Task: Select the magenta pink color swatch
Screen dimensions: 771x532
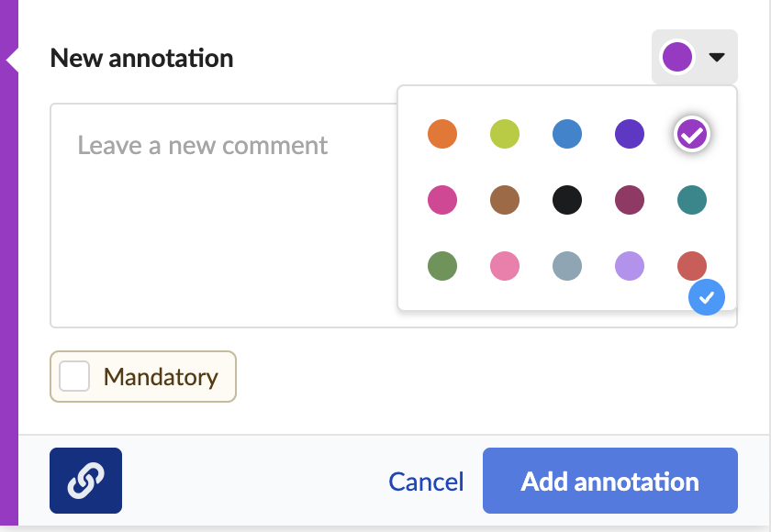Action: click(442, 200)
